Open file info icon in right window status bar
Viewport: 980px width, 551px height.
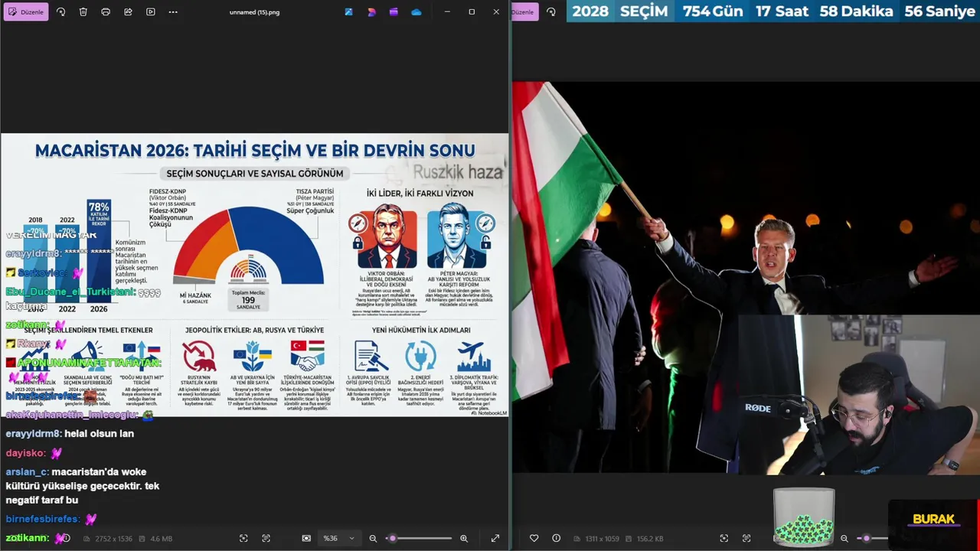point(556,538)
